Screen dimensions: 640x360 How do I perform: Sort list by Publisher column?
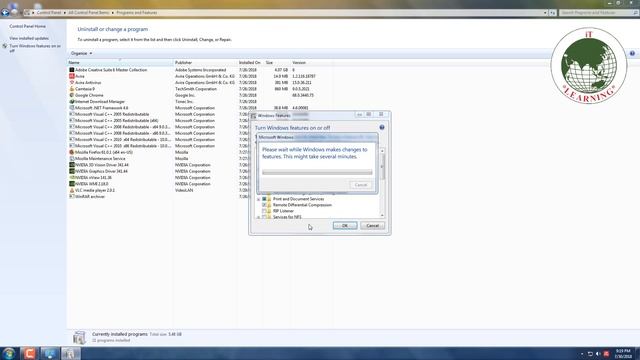click(x=206, y=63)
